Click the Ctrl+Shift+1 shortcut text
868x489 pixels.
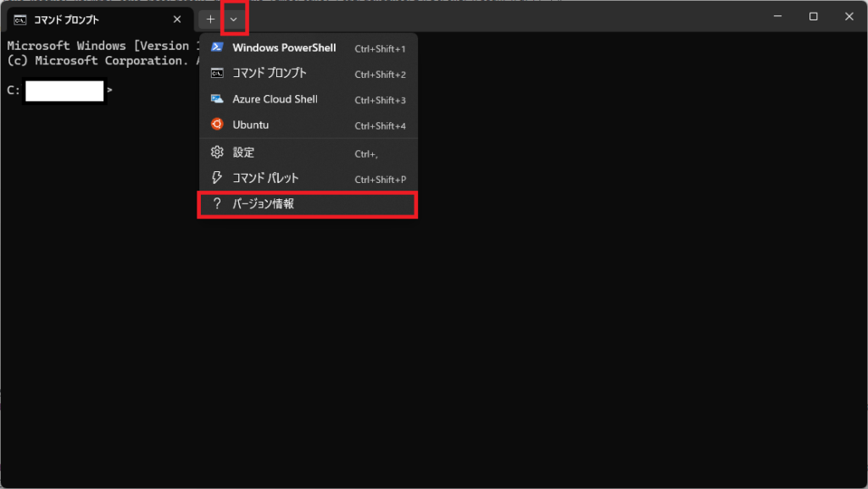[x=381, y=48]
